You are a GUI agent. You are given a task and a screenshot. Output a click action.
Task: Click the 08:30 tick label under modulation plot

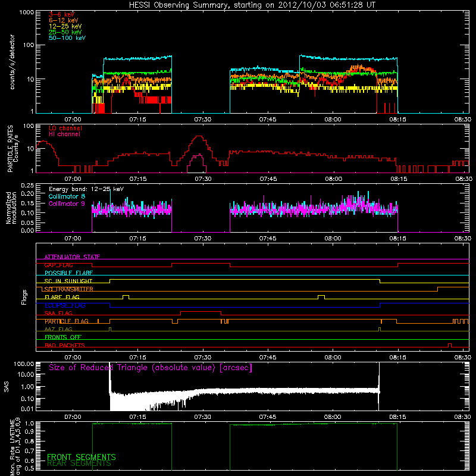point(463,239)
